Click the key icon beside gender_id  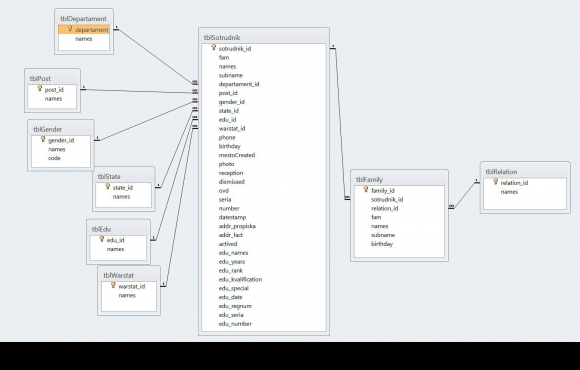tap(43, 139)
